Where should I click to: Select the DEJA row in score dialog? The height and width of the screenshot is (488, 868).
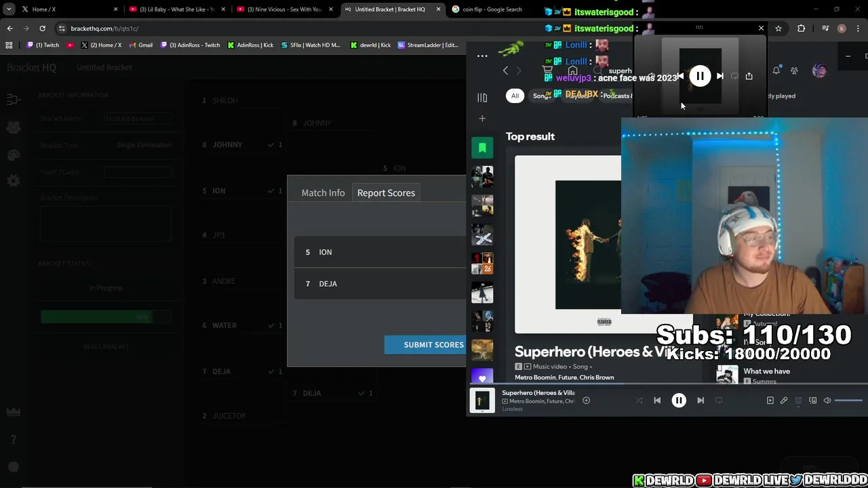click(380, 284)
